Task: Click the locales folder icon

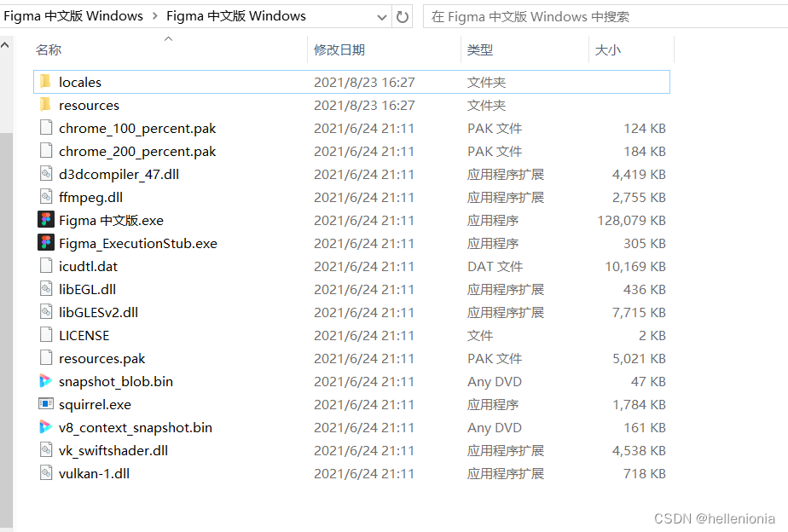Action: tap(45, 81)
